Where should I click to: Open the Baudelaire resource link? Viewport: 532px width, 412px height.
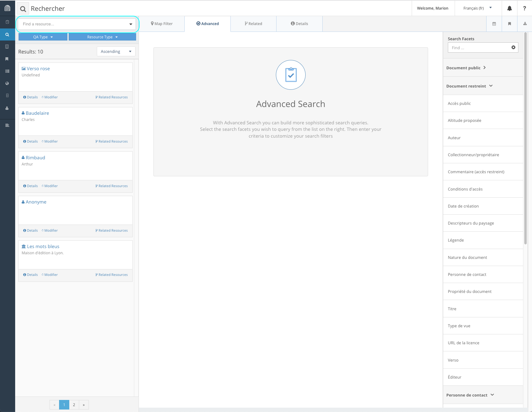coord(37,113)
